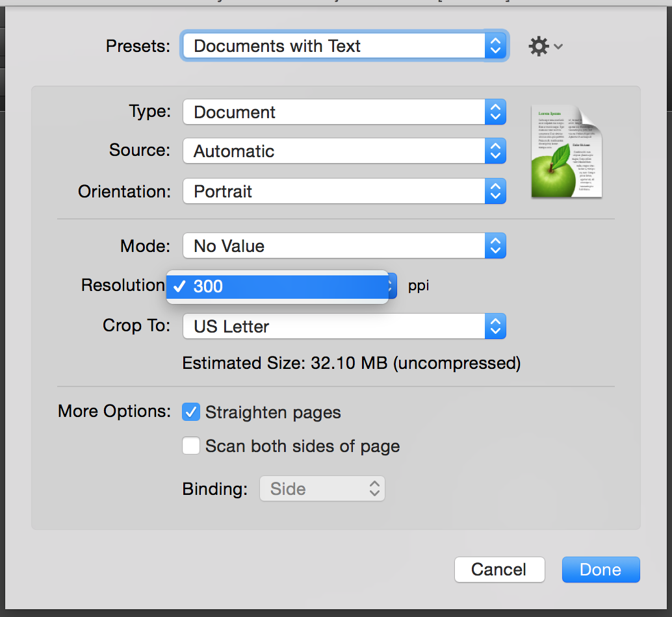The width and height of the screenshot is (672, 617).
Task: Click the Estimated Size text
Action: [352, 363]
